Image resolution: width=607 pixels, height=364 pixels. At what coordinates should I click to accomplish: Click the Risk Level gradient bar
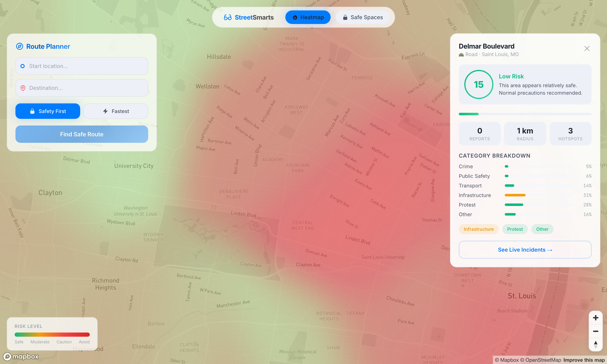click(x=52, y=335)
